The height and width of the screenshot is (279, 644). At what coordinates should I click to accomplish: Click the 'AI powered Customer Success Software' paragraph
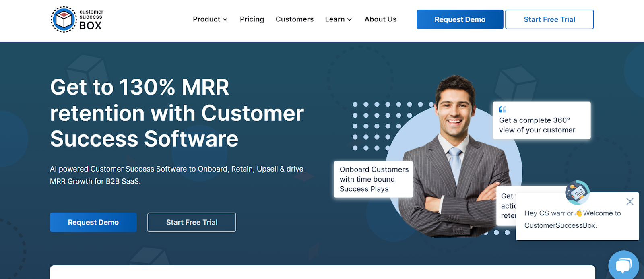click(x=177, y=175)
